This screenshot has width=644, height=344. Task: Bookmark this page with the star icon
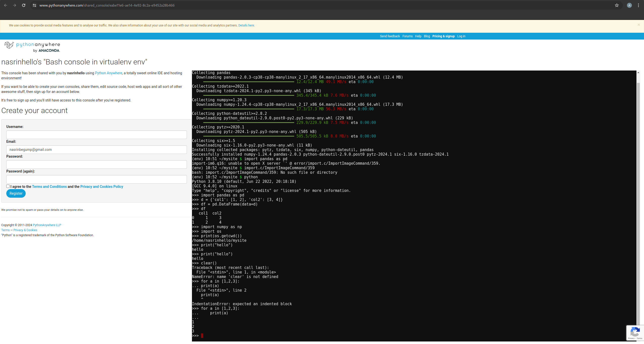(617, 5)
